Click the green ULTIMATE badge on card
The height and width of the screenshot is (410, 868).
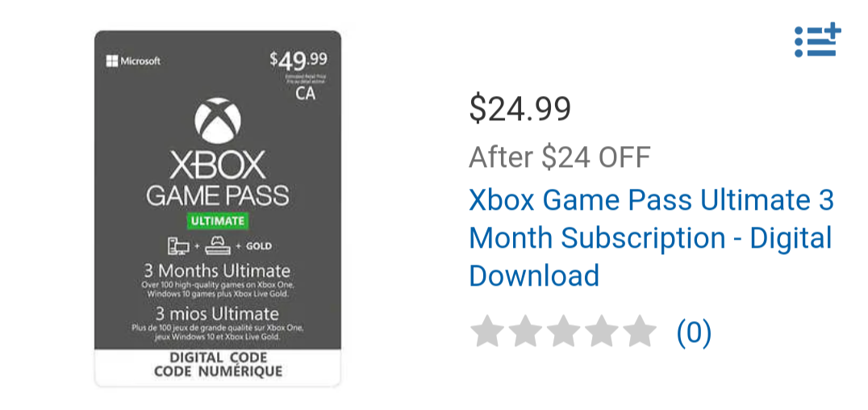pos(217,221)
